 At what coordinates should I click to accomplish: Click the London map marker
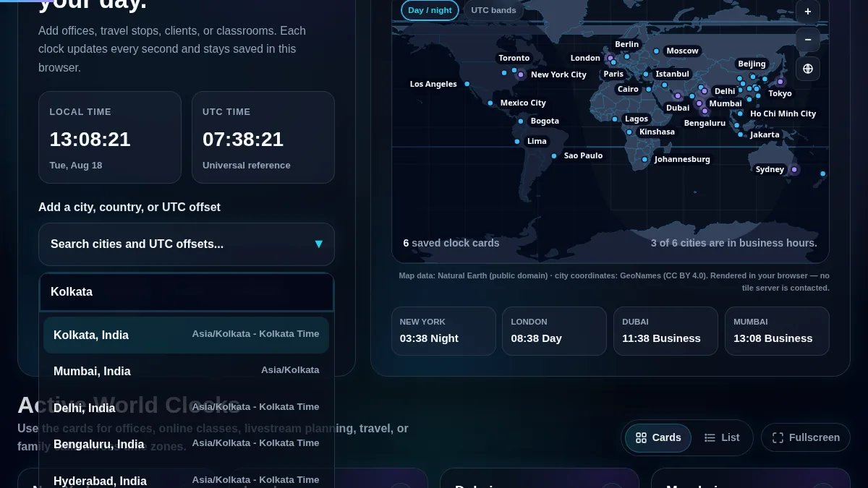(610, 58)
